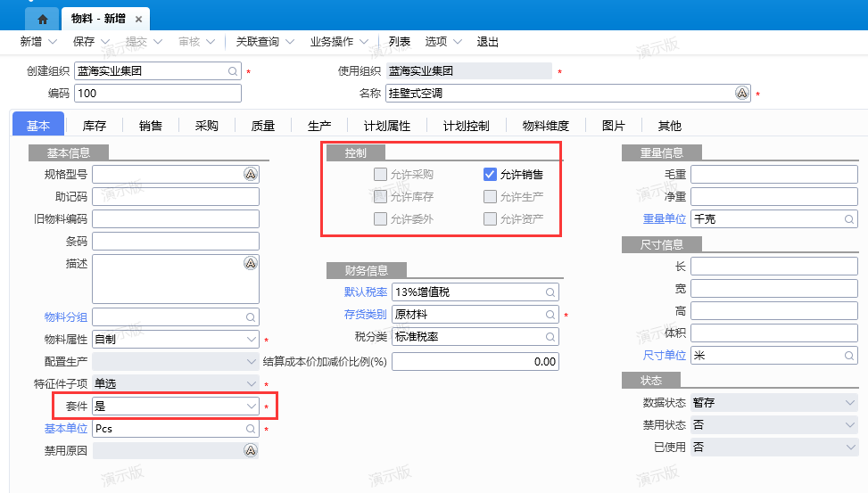Open the 配置生产 dropdown
The width and height of the screenshot is (868, 493).
point(252,361)
